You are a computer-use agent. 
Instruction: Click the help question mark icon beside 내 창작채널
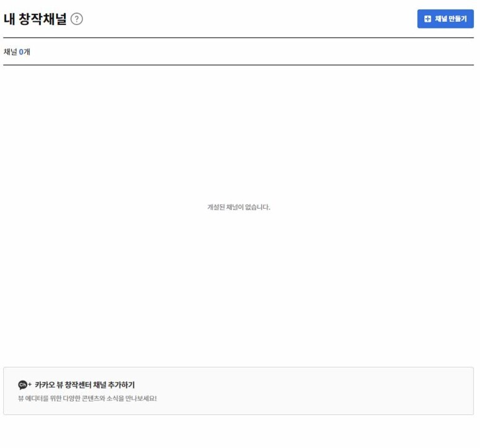pos(76,19)
